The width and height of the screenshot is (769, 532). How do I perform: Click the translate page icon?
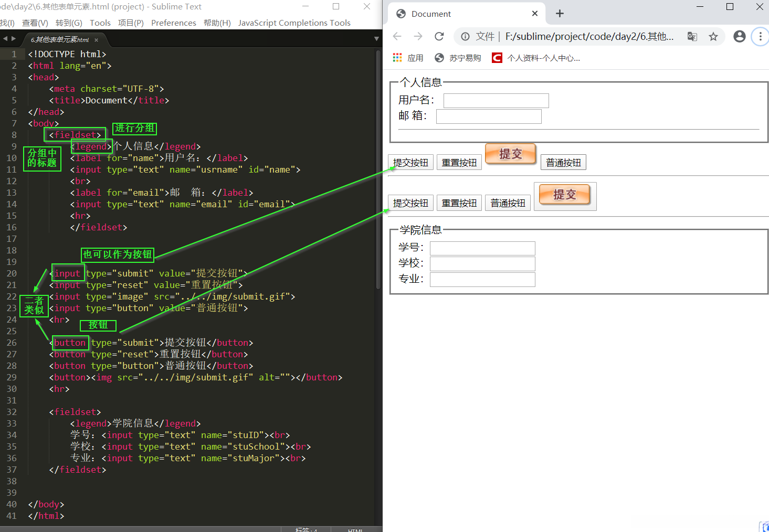(692, 36)
